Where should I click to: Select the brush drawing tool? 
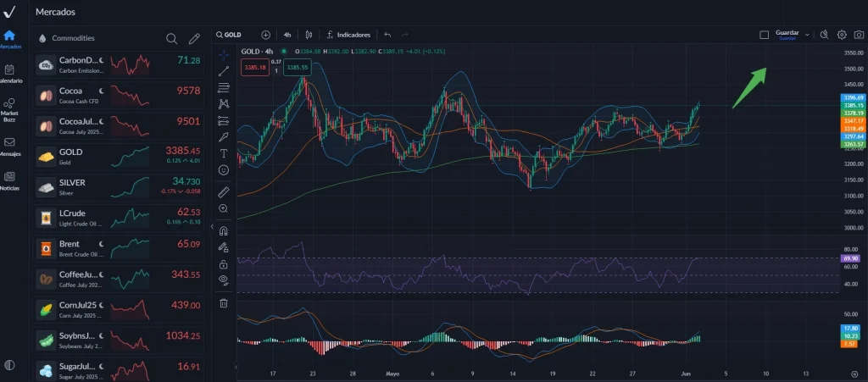(224, 136)
